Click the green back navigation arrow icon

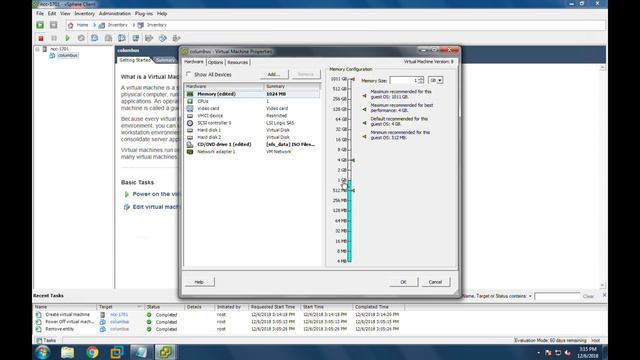[x=40, y=25]
